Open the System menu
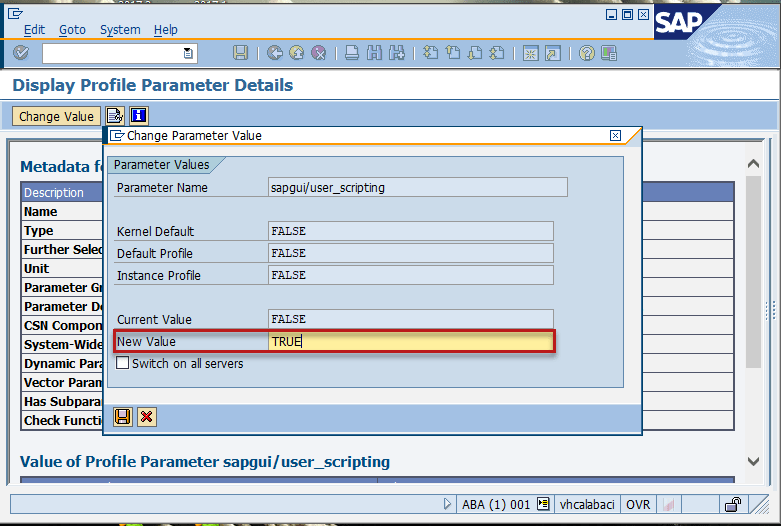Viewport: 781px width, 526px height. (120, 30)
